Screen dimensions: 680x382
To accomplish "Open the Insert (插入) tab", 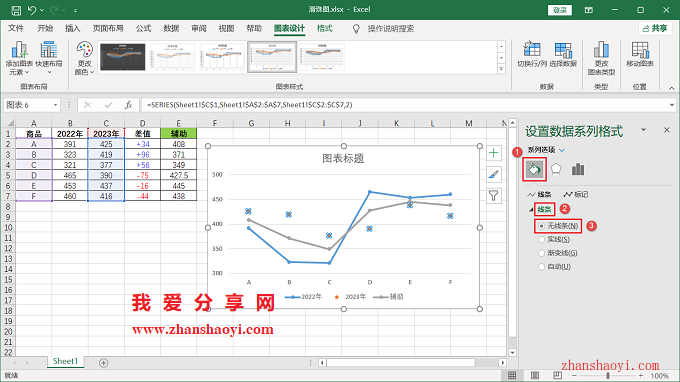I will point(72,29).
